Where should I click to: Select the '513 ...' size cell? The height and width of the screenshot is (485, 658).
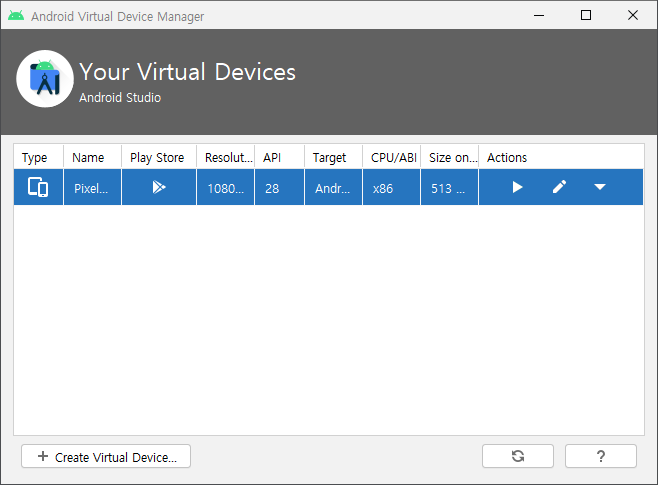click(x=449, y=187)
